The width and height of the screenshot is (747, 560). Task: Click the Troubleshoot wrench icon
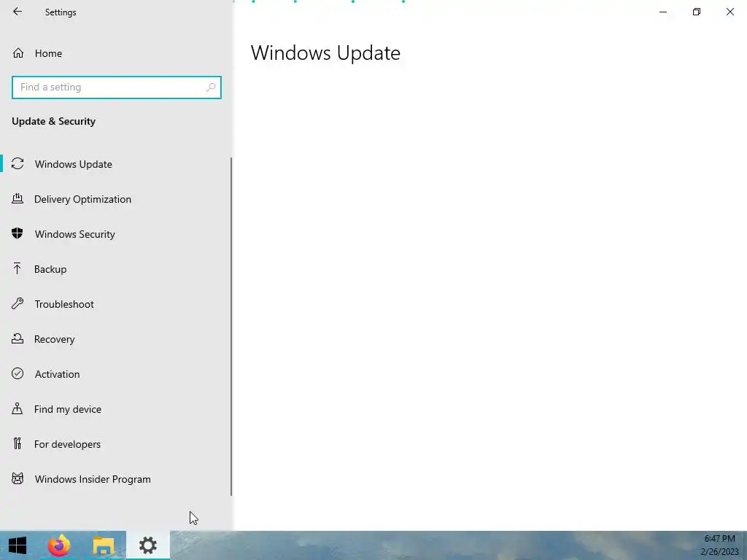pos(18,303)
